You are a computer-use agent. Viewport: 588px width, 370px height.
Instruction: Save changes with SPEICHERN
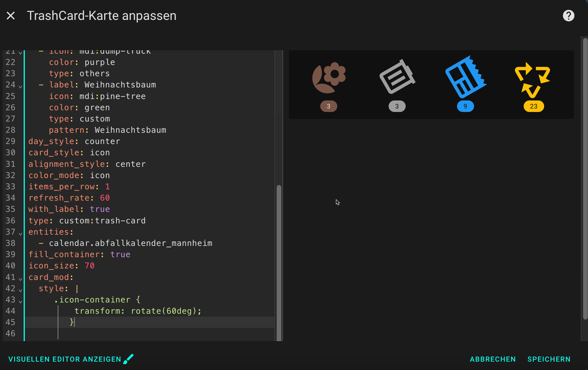(x=549, y=359)
